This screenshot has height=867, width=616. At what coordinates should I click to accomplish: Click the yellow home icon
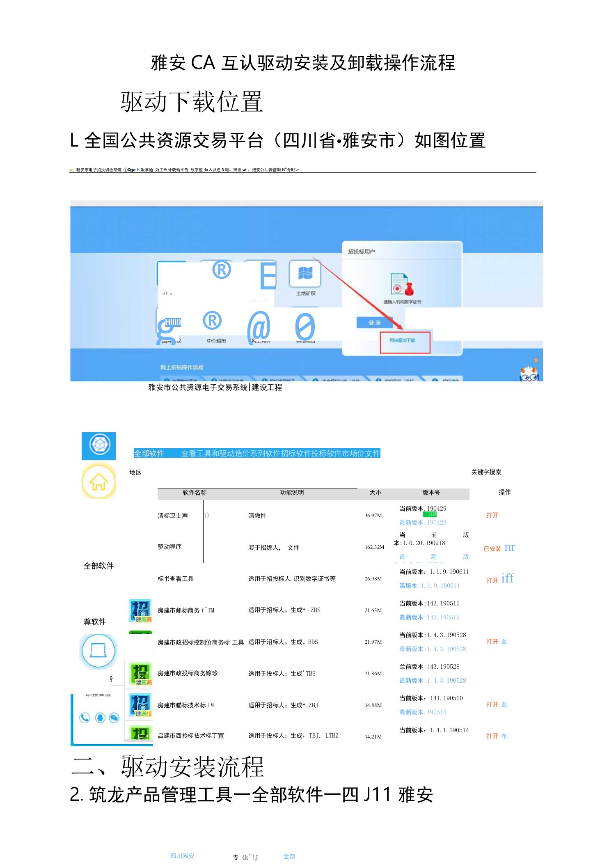(98, 481)
